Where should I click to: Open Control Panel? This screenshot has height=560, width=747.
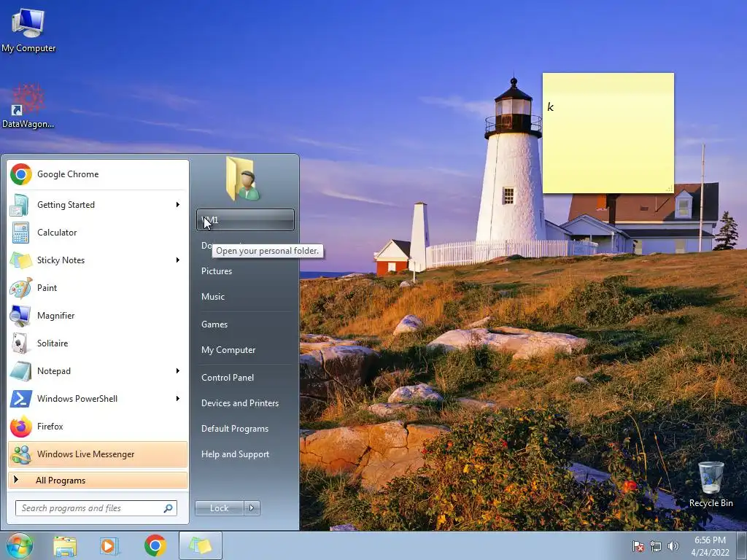point(245,378)
